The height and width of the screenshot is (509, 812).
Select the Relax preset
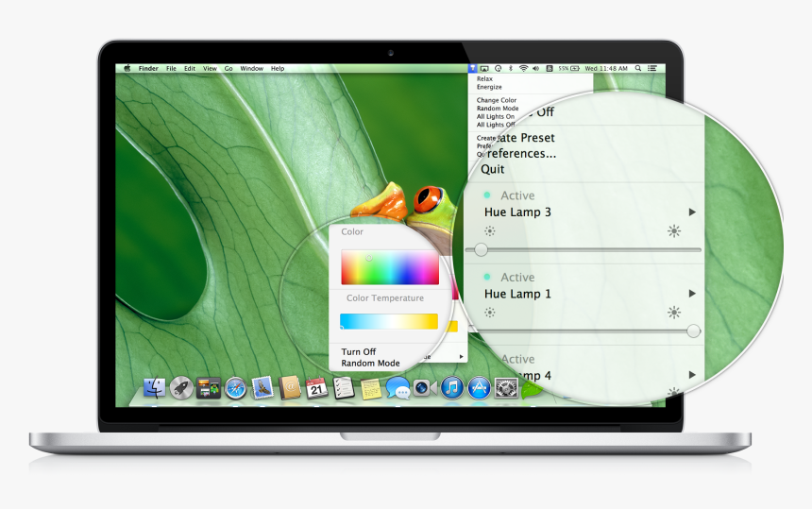click(484, 78)
